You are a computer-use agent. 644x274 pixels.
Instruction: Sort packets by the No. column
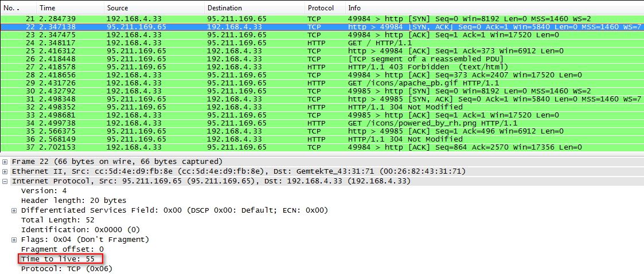point(11,8)
